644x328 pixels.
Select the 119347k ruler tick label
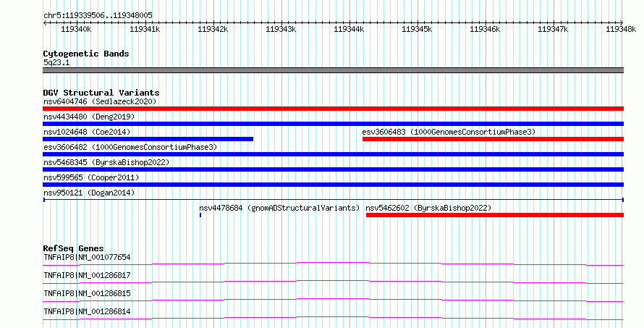[x=553, y=29]
